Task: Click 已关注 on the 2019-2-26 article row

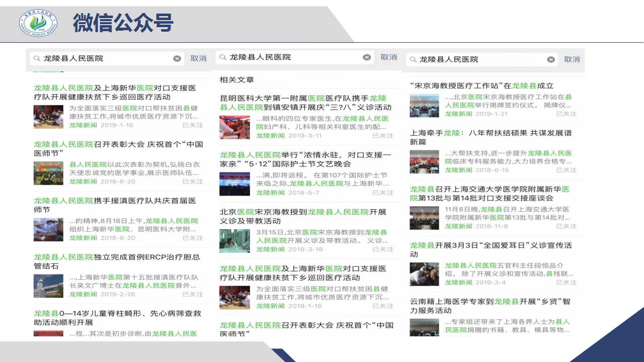Action: click(193, 294)
